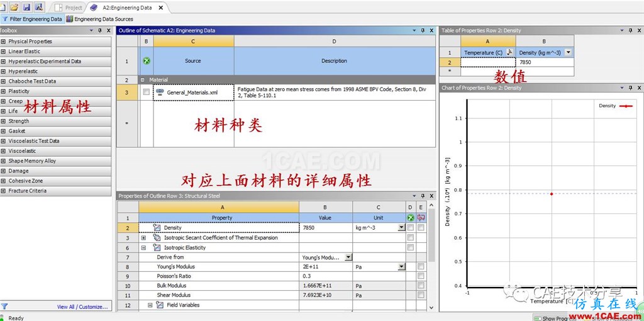
Task: Toggle the Density parameter checkbox in column E
Action: [x=421, y=227]
